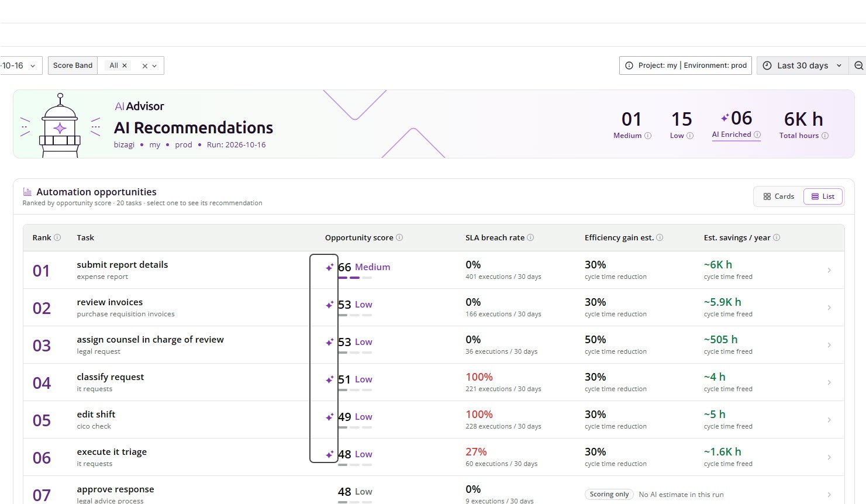Switch to the Cards view

tap(779, 196)
